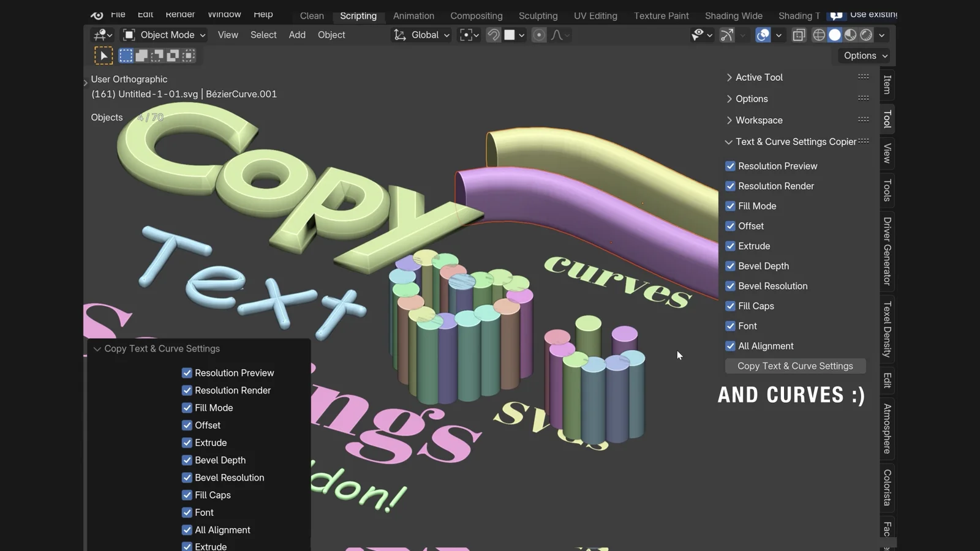Switch viewport shading to Wireframe mode
The image size is (980, 551).
819,35
